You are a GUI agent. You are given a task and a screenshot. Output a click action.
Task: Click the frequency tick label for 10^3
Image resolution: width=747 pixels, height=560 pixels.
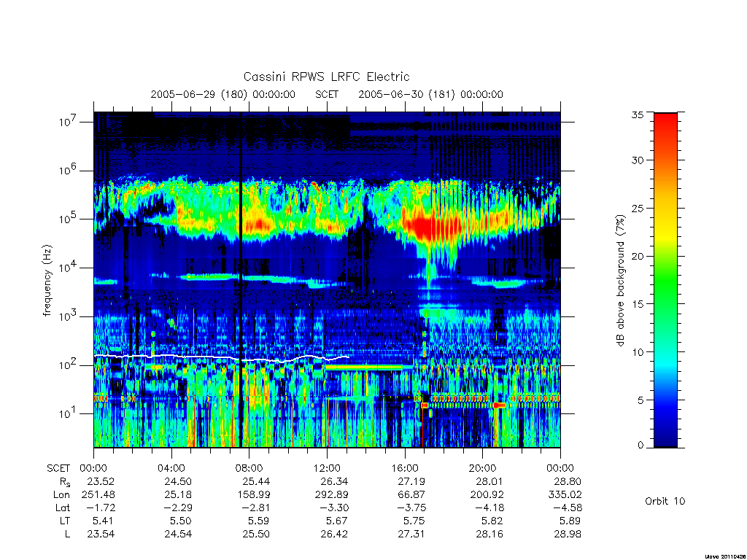[68, 316]
